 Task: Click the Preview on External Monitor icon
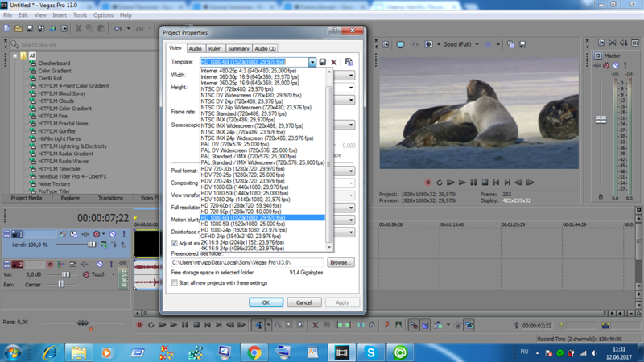pos(400,44)
